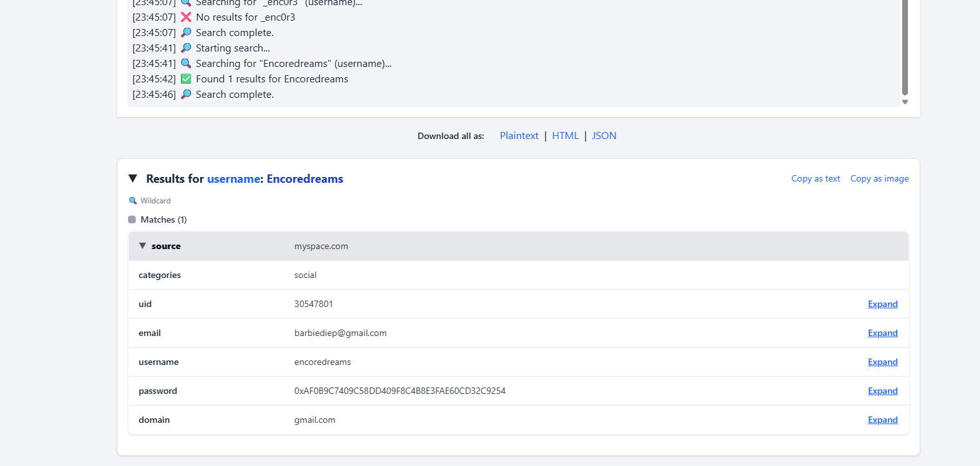Image resolution: width=980 pixels, height=466 pixels.
Task: Click the green checkmark icon in the log
Action: [186, 79]
